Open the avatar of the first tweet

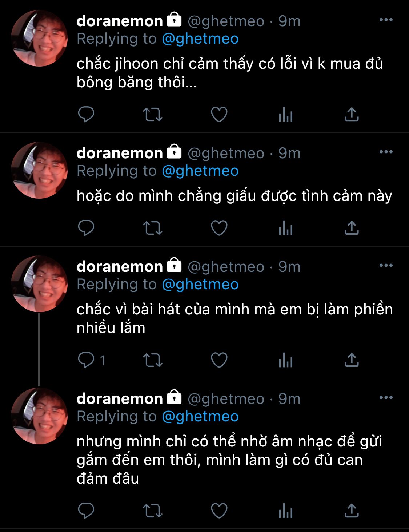click(x=39, y=39)
